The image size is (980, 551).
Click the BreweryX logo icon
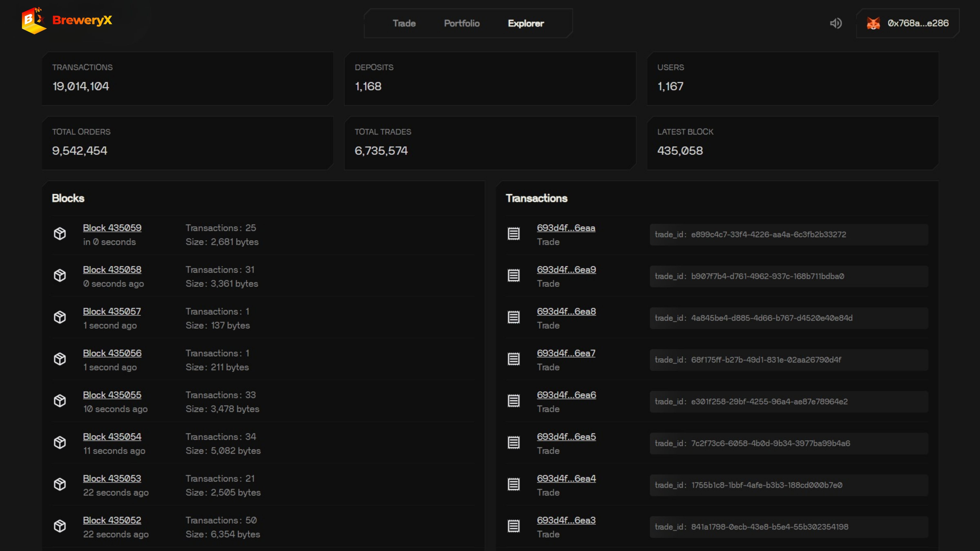coord(33,21)
